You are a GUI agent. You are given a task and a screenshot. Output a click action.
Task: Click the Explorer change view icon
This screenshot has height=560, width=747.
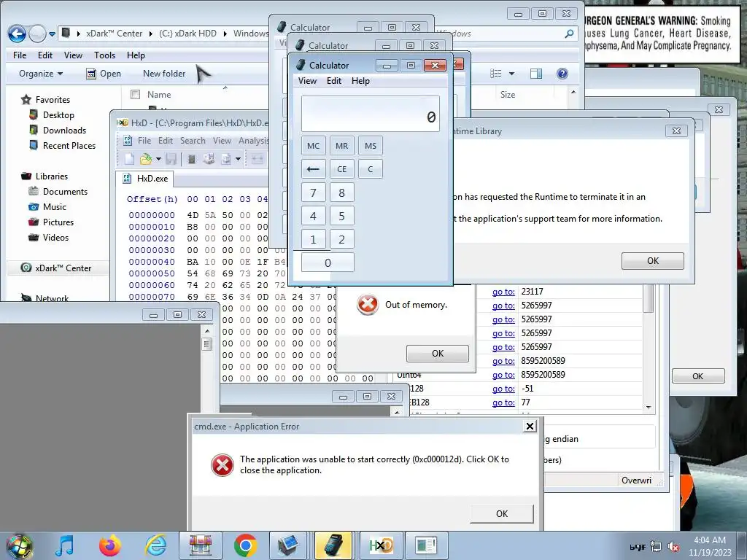[x=496, y=74]
